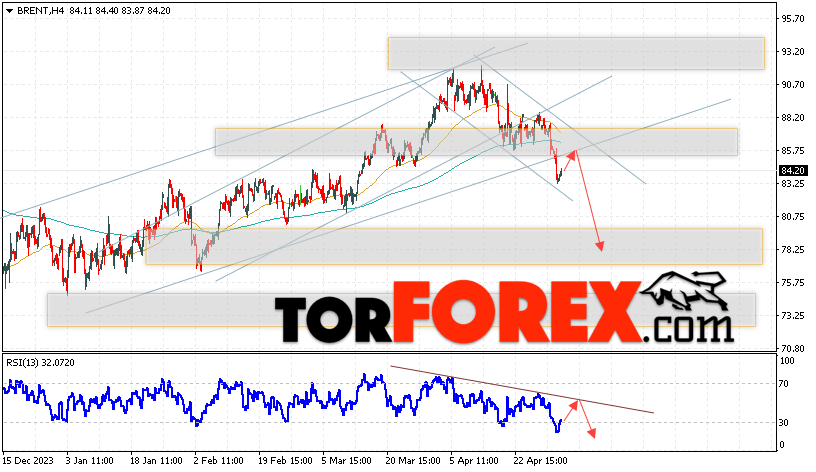The height and width of the screenshot is (472, 816).
Task: Select the lowest support zone near 73.25
Action: click(401, 310)
